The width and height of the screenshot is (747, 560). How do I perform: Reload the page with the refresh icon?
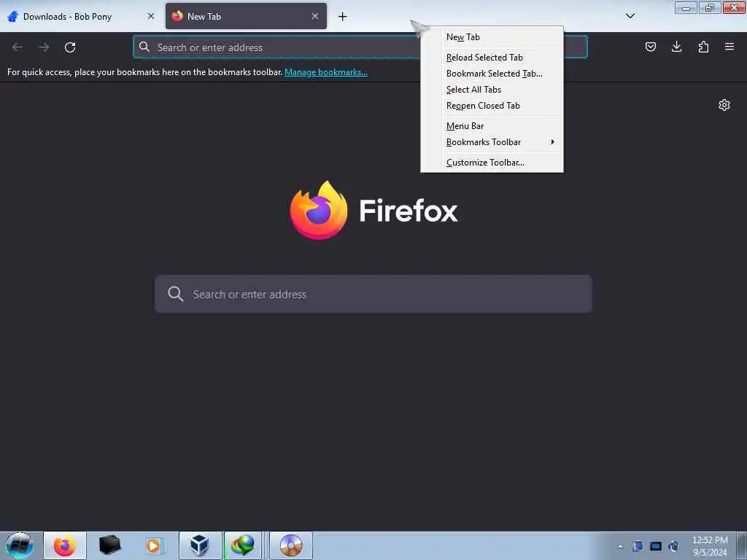pos(70,47)
